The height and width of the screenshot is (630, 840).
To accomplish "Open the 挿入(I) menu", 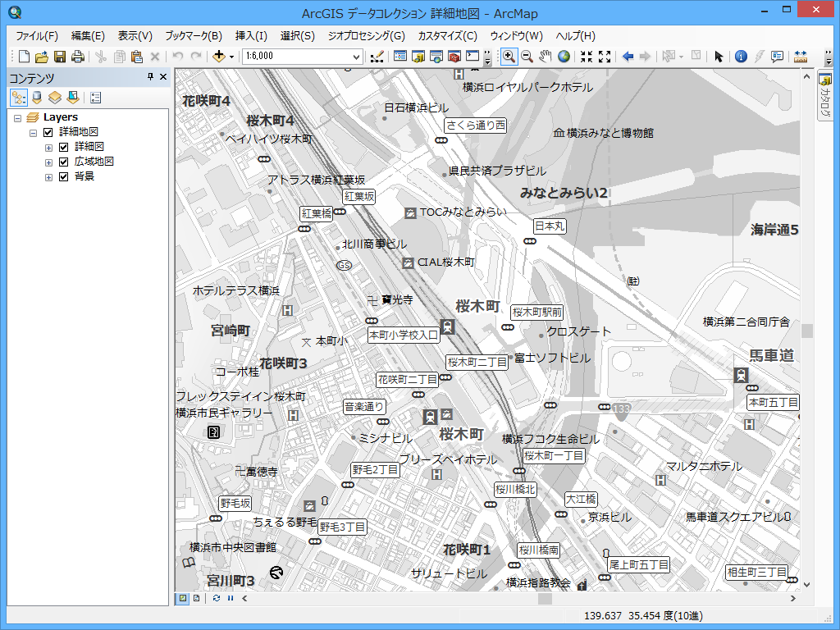I will [251, 36].
